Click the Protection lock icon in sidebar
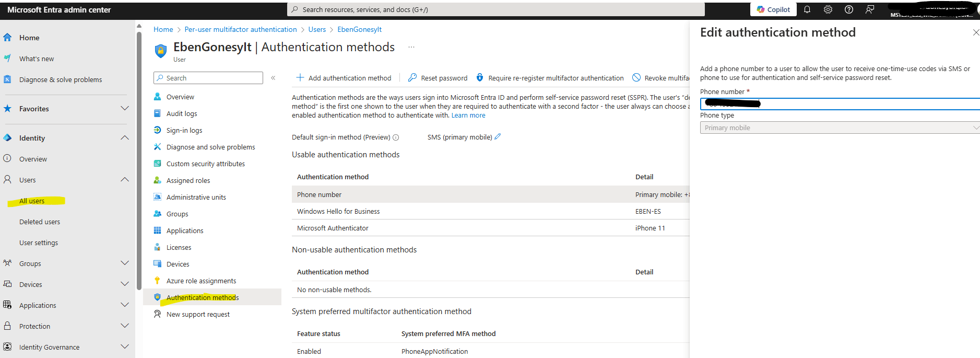Viewport: 980px width, 358px height. (7, 326)
